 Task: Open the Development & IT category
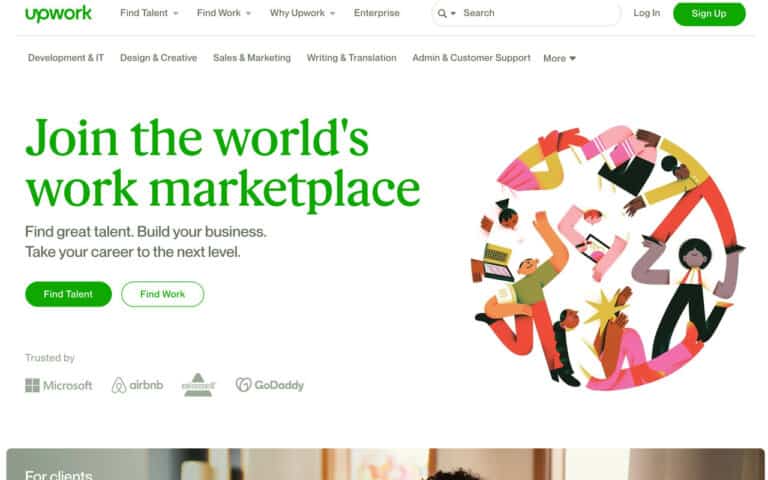[66, 58]
